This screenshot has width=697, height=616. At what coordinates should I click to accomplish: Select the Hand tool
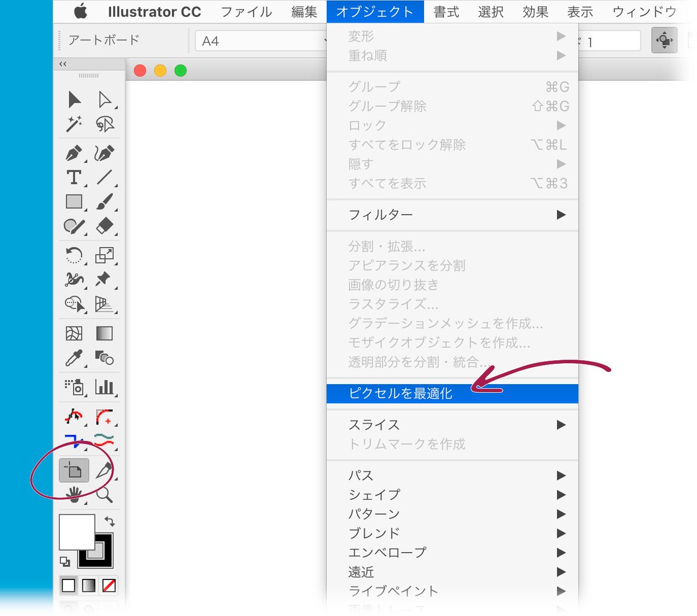(x=74, y=495)
